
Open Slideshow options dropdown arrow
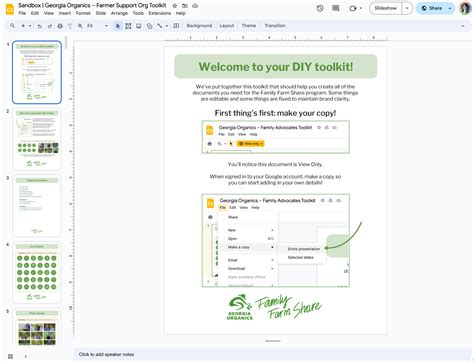tap(407, 8)
